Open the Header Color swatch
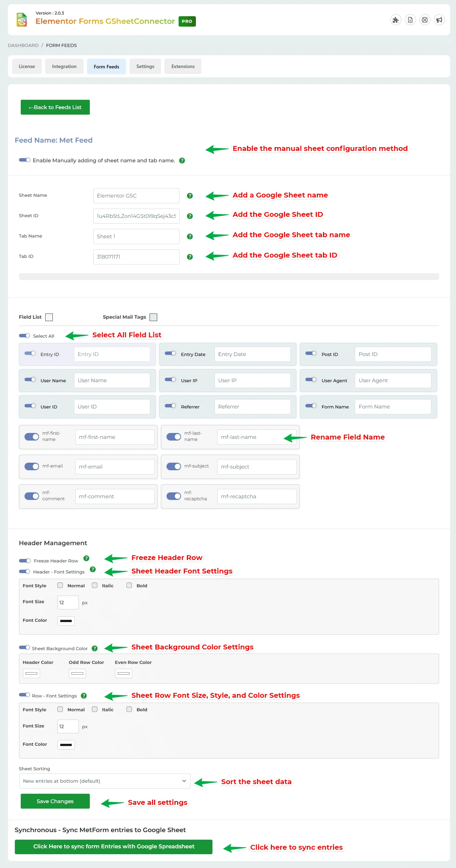This screenshot has width=456, height=868. point(31,673)
